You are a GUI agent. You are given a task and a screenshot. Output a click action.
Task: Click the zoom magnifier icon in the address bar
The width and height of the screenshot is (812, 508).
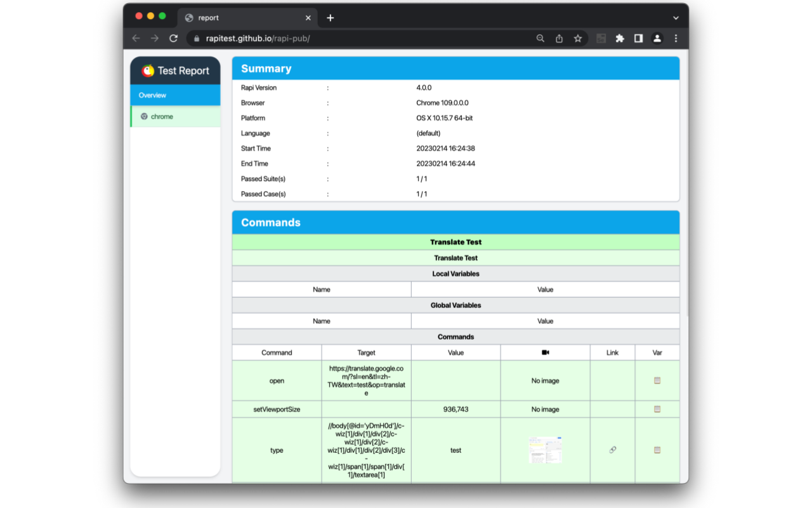[x=540, y=38]
